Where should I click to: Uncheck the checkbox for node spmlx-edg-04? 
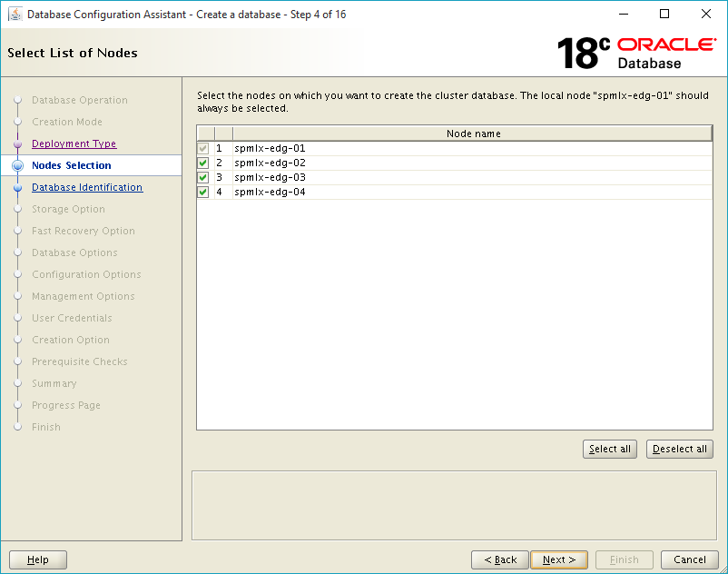click(x=203, y=192)
